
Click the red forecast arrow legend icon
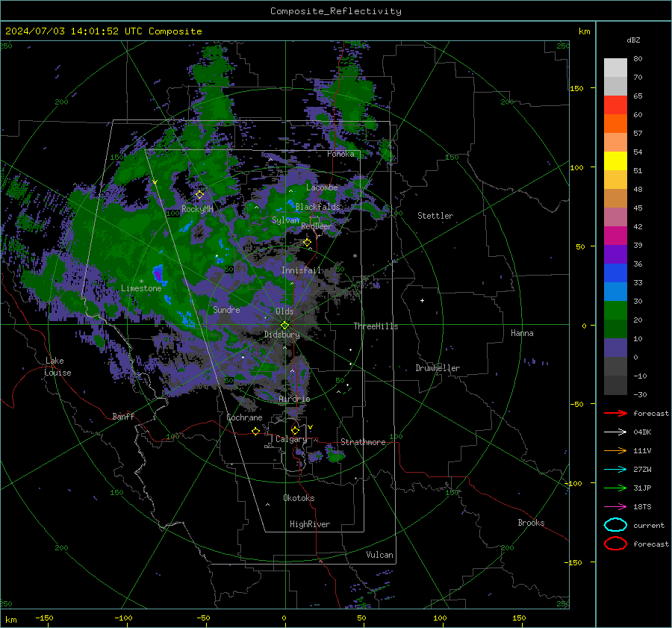click(615, 413)
